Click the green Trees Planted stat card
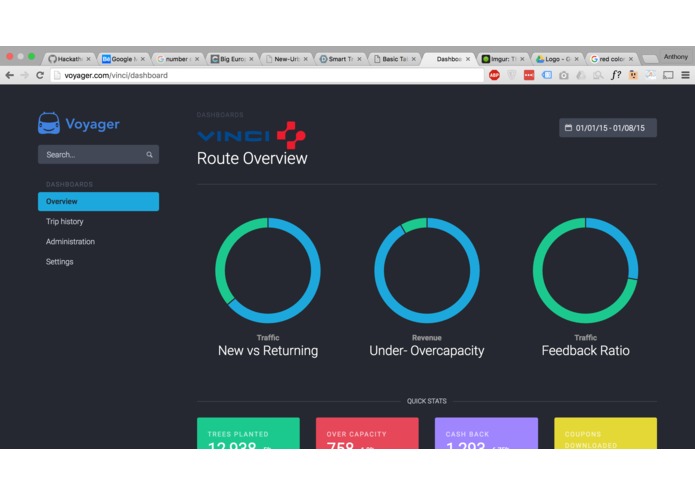This screenshot has width=695, height=494. 248,433
